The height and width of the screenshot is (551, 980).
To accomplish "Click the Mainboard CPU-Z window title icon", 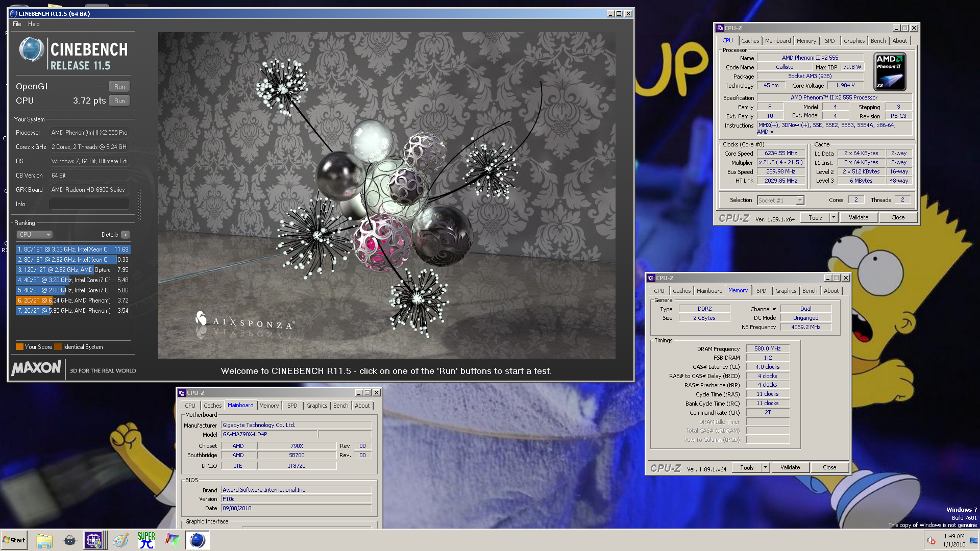I will 182,393.
